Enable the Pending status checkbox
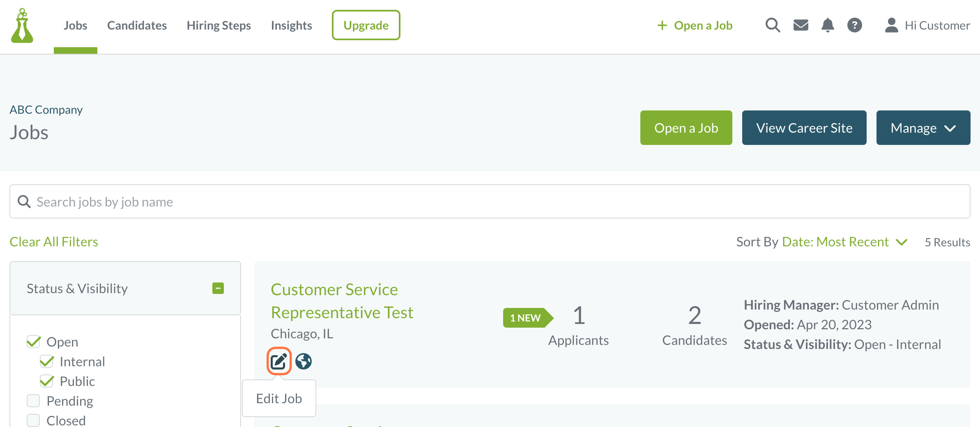Image resolution: width=980 pixels, height=427 pixels. click(33, 401)
